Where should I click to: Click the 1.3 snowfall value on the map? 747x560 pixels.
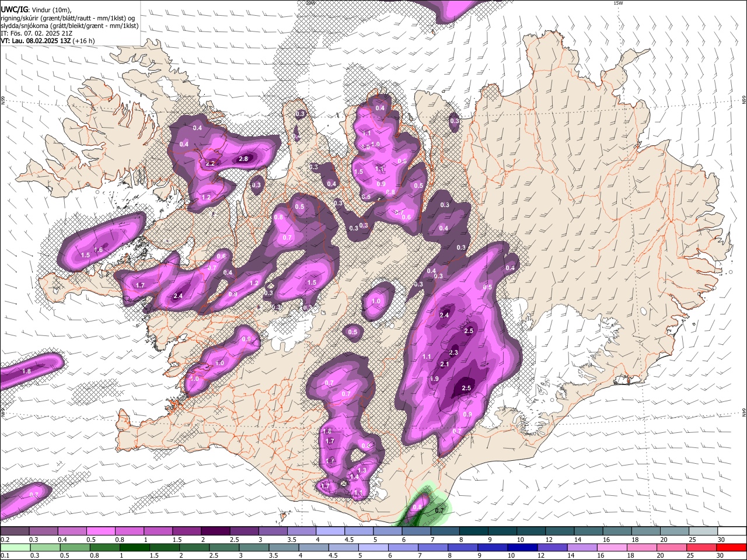(x=362, y=470)
